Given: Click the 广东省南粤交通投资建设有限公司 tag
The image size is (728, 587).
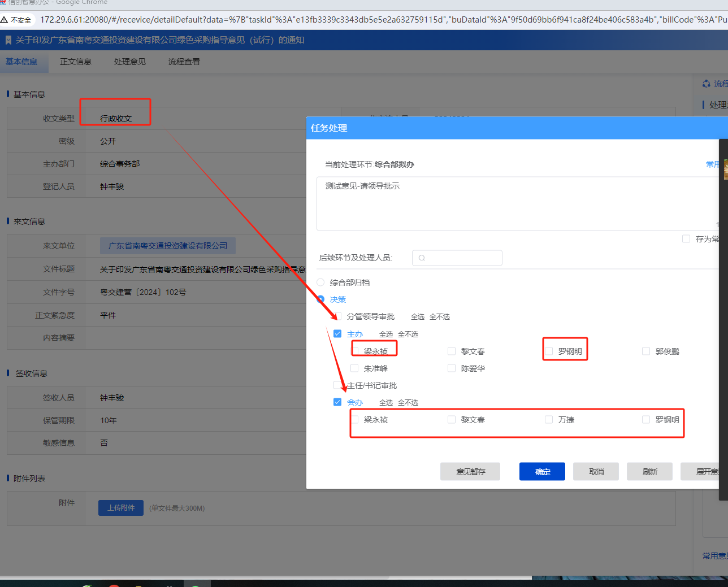Looking at the screenshot, I should 168,246.
